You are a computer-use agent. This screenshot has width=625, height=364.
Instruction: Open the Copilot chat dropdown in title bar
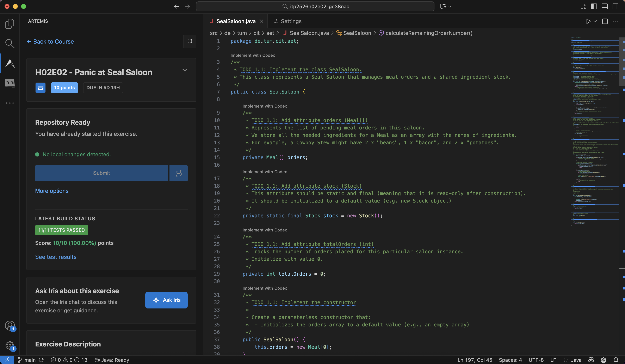(x=450, y=6)
